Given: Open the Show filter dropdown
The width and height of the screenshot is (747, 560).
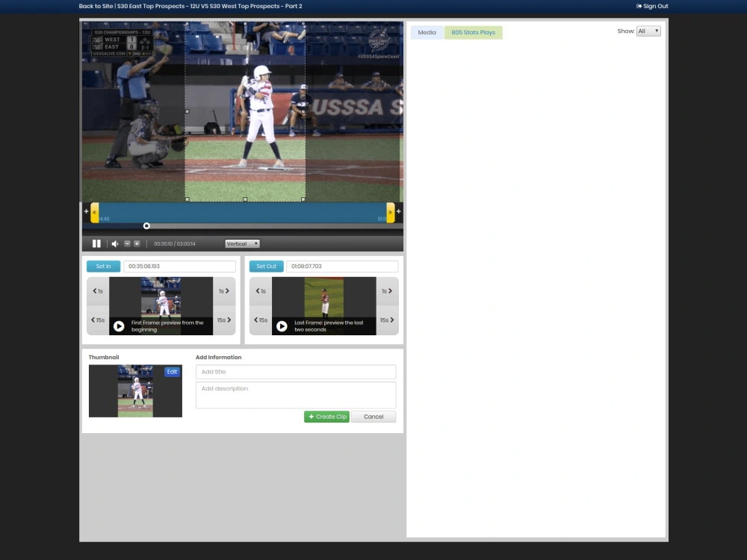Looking at the screenshot, I should coord(648,31).
